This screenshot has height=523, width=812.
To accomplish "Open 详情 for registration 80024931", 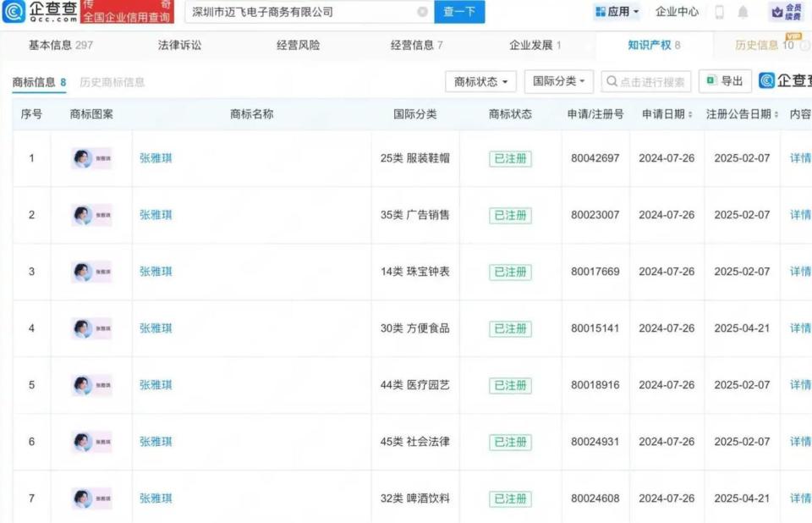I will 801,442.
